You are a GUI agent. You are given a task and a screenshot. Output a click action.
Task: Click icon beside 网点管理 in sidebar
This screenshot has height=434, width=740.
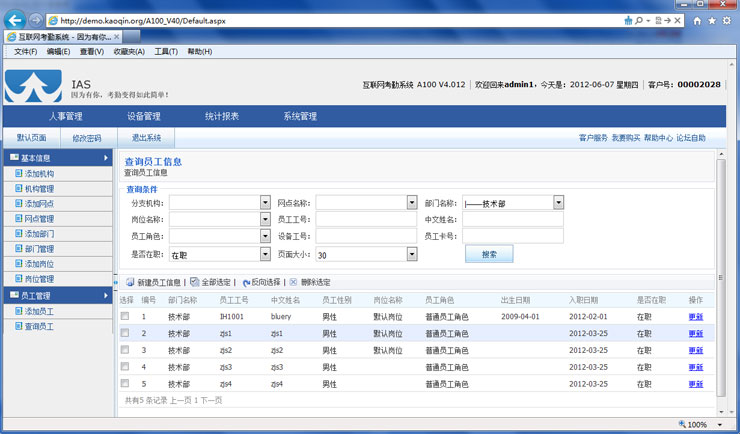pyautogui.click(x=18, y=218)
